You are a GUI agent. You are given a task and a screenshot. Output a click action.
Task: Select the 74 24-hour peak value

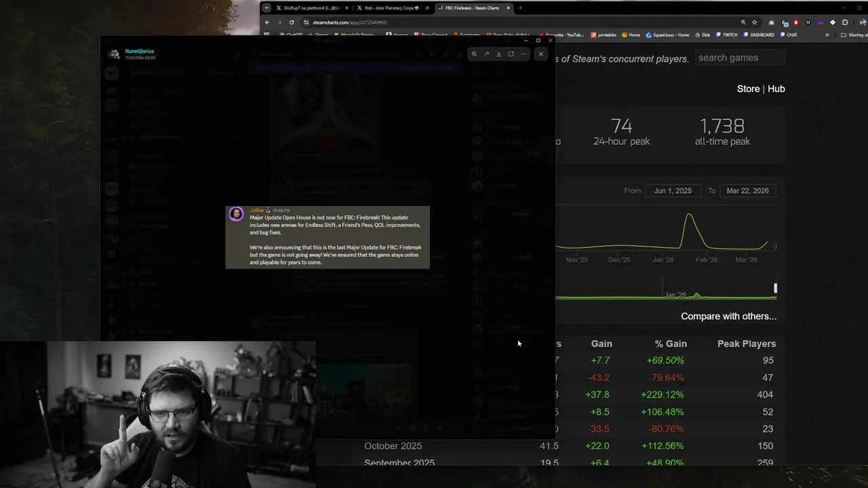coord(621,125)
